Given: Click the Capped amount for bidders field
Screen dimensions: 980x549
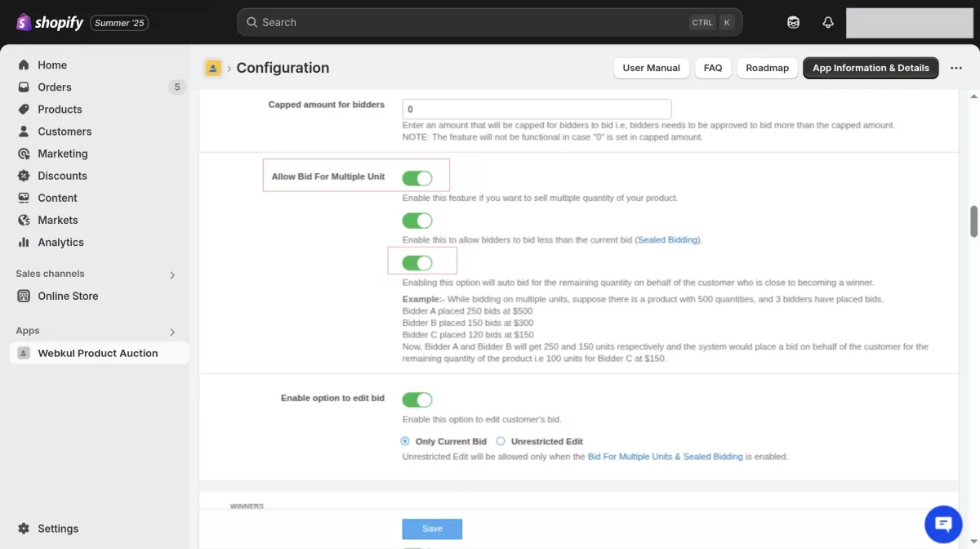Looking at the screenshot, I should pyautogui.click(x=537, y=109).
